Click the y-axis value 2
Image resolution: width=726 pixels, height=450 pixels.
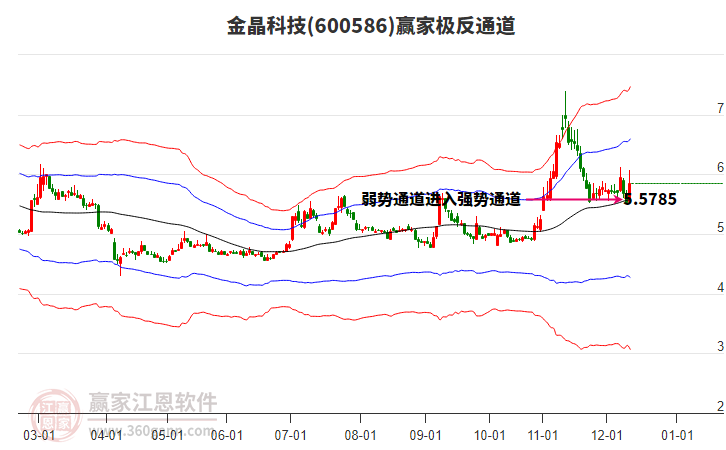click(x=720, y=406)
